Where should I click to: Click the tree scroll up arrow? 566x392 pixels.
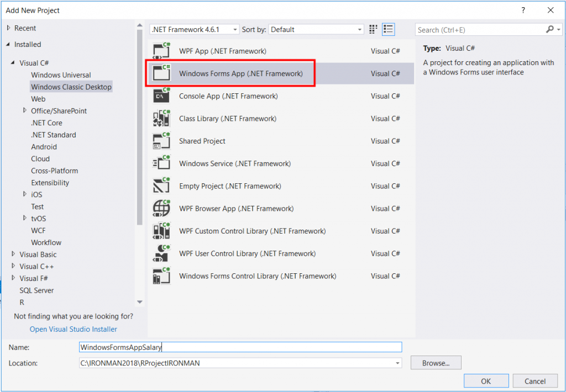coord(140,25)
